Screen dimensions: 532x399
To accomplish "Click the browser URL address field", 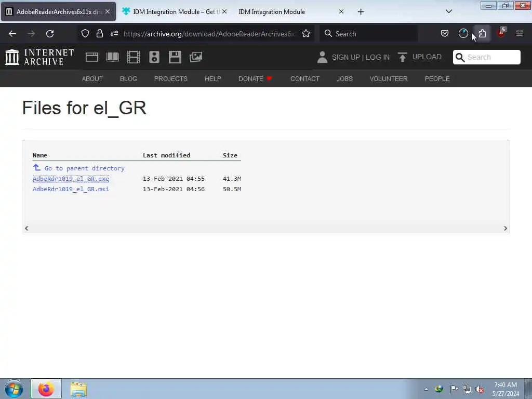I will pyautogui.click(x=209, y=34).
